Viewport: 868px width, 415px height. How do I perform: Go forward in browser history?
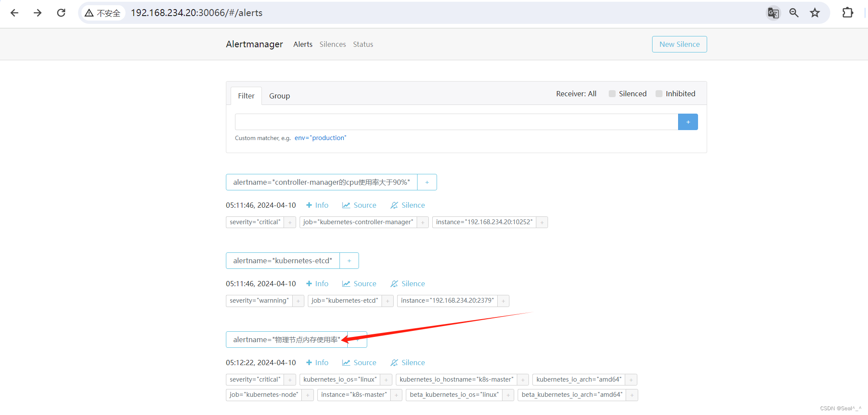38,13
